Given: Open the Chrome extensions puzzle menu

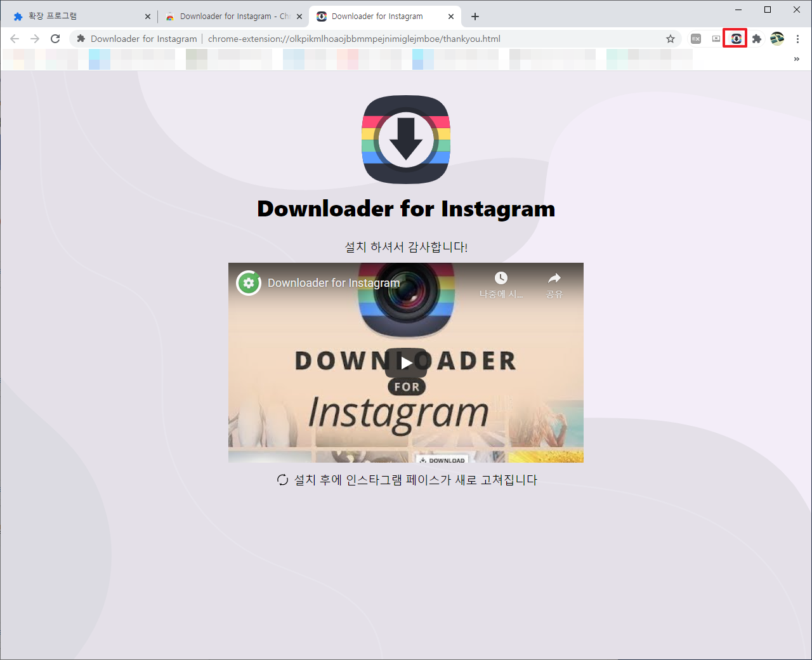Looking at the screenshot, I should (x=756, y=39).
